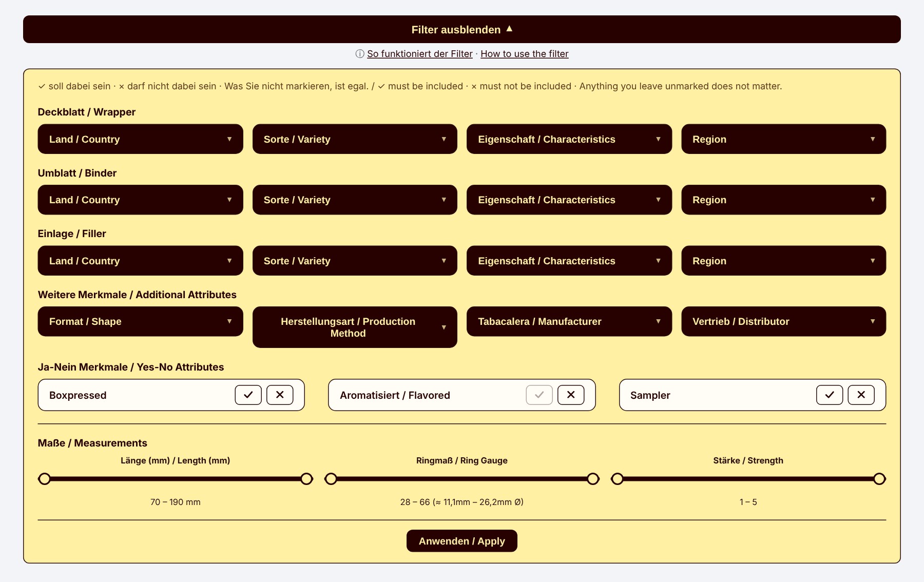Click the Anwenden / Apply button
The width and height of the screenshot is (924, 582).
[462, 541]
